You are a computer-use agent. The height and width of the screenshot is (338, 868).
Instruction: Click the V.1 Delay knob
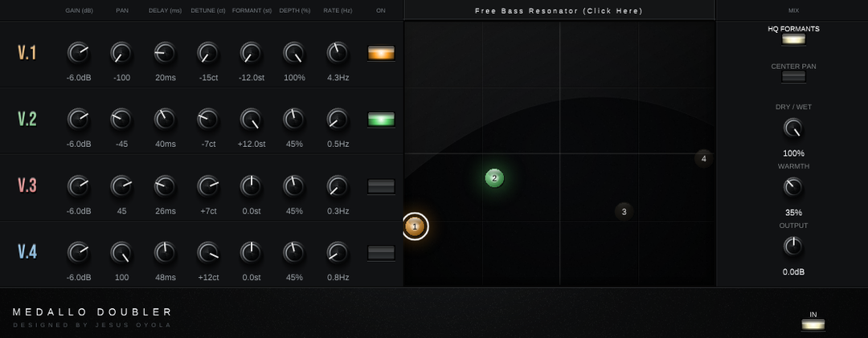165,53
